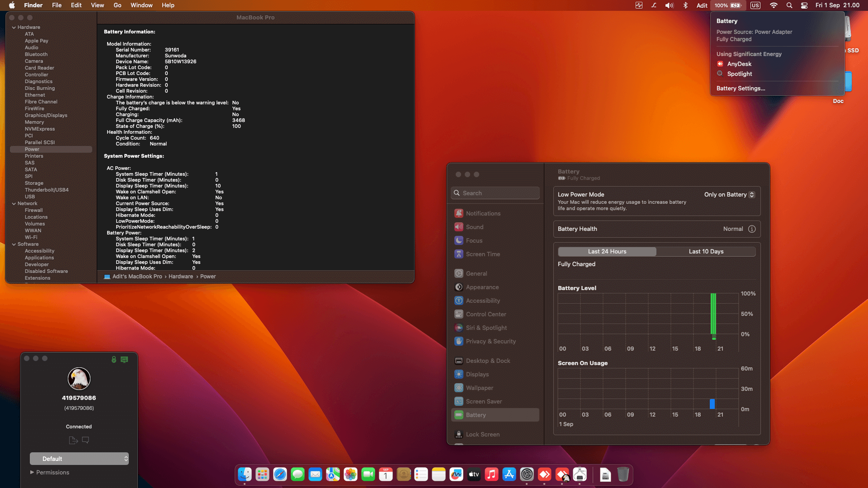The image size is (868, 488).
Task: Click the Bluetooth icon in the menu bar
Action: 685,5
